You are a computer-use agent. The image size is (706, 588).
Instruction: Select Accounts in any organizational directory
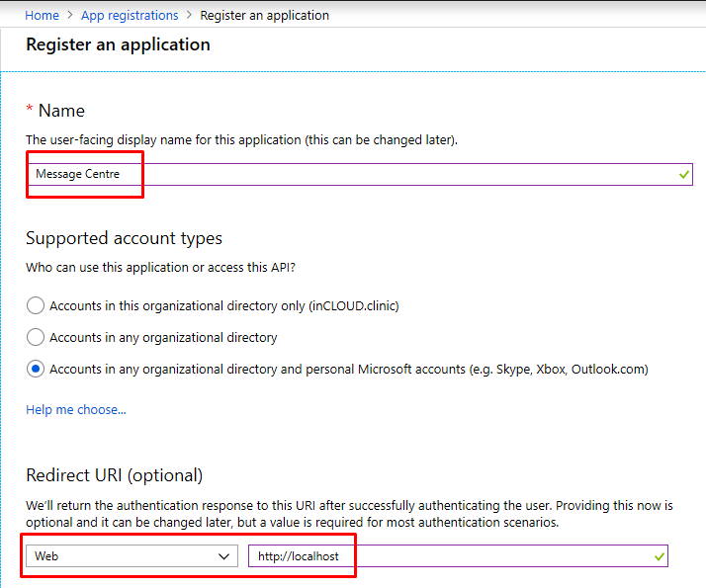click(36, 337)
